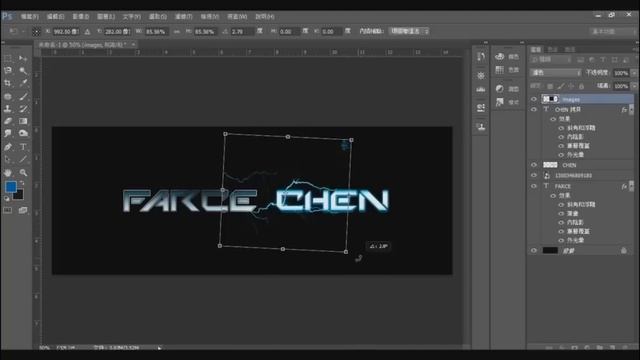
Task: Toggle relative positioning triangle in options bar
Action: pyautogui.click(x=87, y=31)
